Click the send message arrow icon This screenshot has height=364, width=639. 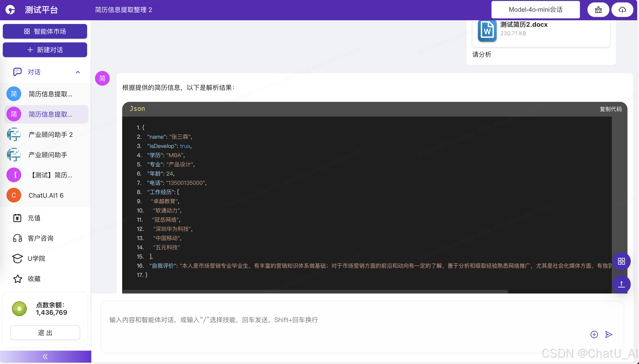tap(609, 334)
